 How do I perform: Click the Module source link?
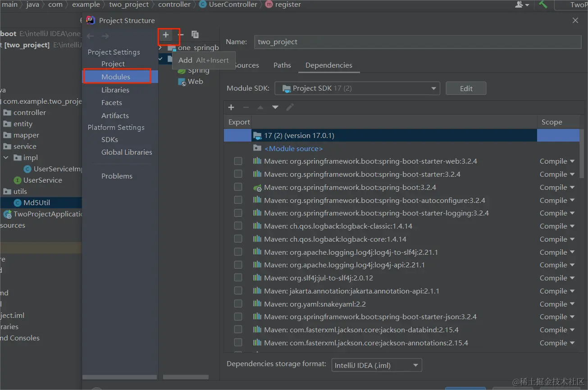(293, 148)
